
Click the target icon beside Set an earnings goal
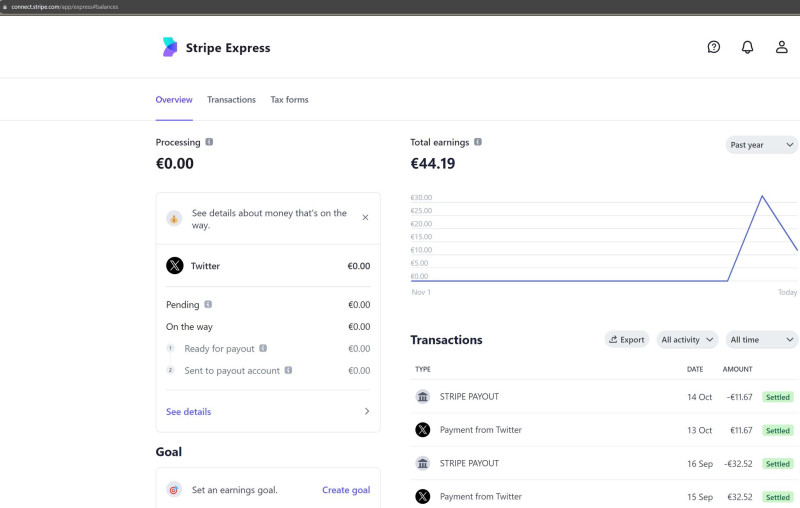[x=174, y=490]
